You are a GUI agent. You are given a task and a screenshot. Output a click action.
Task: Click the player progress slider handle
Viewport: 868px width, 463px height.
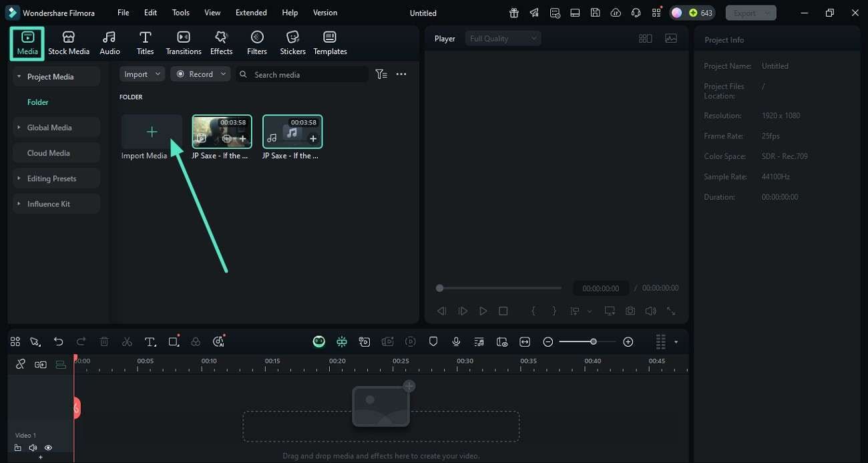439,288
